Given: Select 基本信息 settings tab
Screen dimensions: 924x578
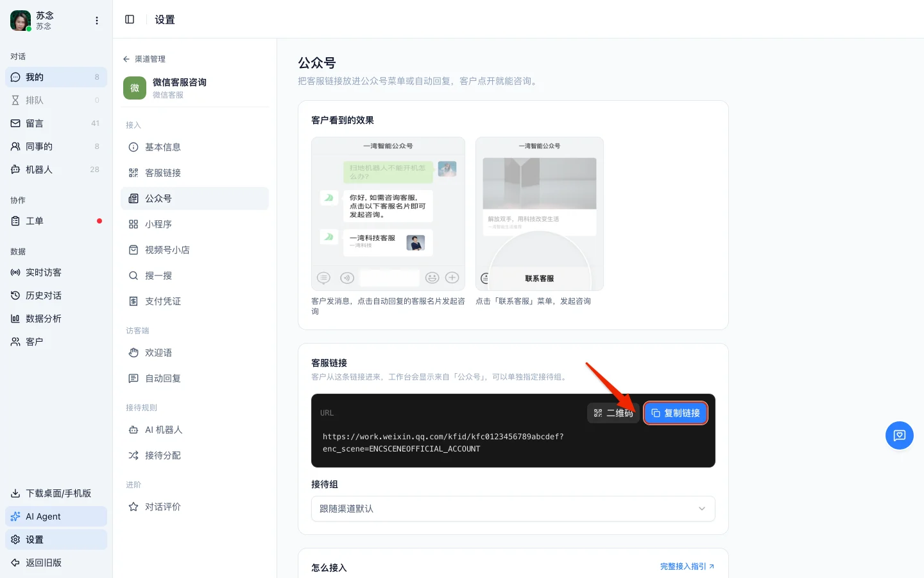Looking at the screenshot, I should pos(194,147).
